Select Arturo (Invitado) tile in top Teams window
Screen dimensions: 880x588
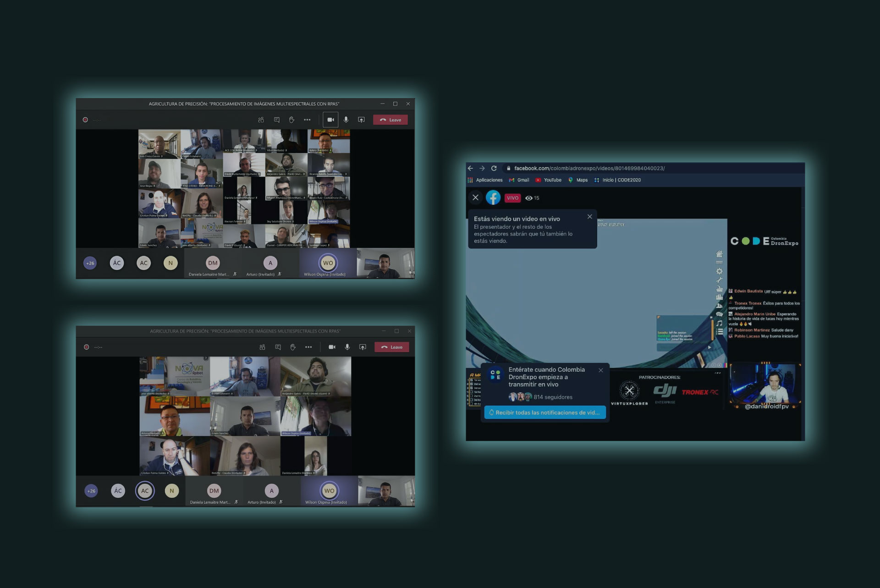pyautogui.click(x=270, y=264)
